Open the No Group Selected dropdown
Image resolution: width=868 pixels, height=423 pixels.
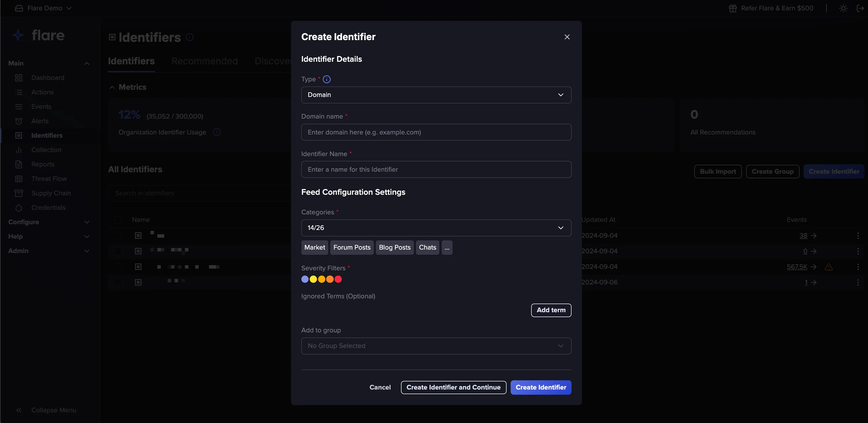point(436,346)
